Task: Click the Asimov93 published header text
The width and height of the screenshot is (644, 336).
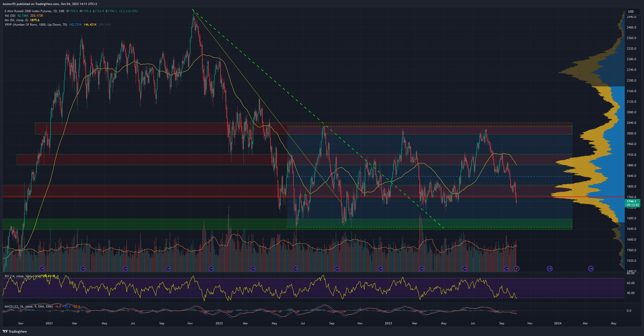Action: 50,4
